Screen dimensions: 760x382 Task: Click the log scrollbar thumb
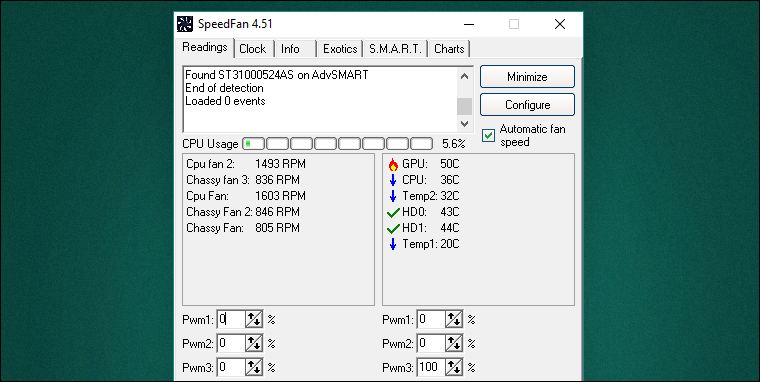tap(464, 106)
